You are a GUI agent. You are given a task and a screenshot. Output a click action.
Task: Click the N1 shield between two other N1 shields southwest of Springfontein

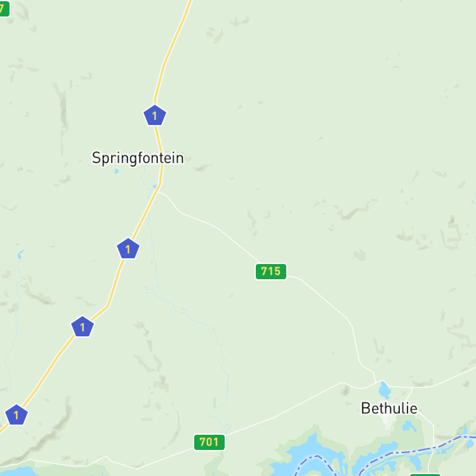tap(83, 327)
